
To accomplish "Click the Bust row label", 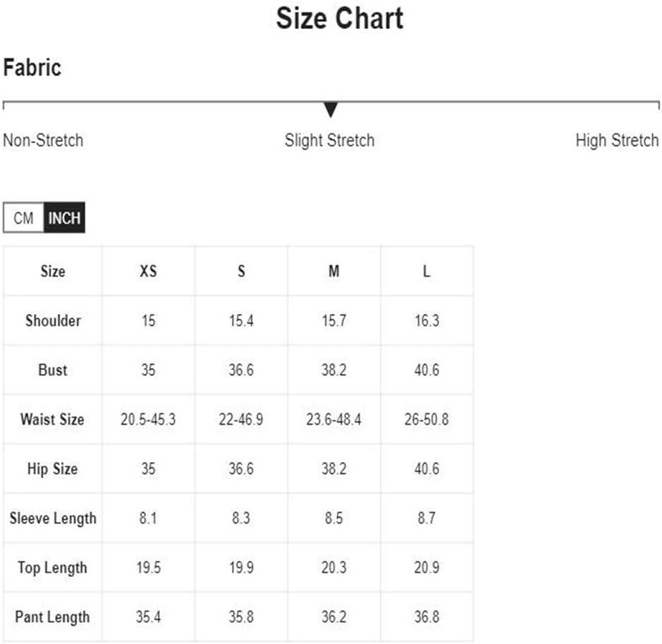I will click(x=53, y=370).
